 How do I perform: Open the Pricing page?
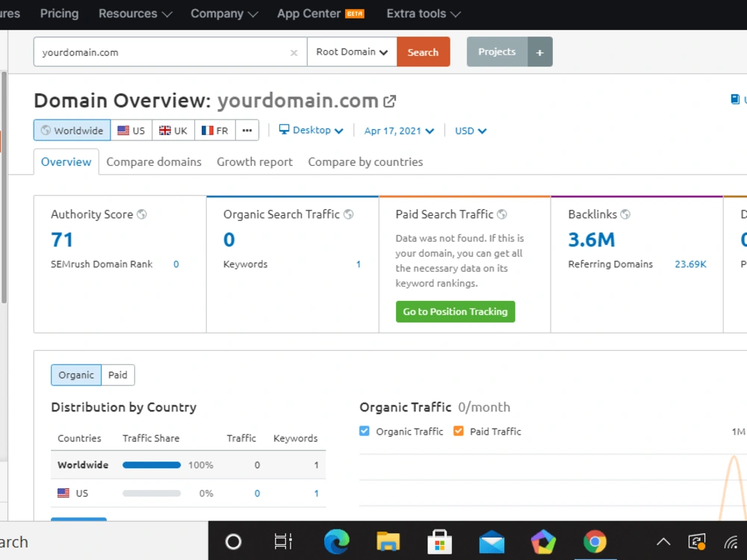tap(60, 13)
